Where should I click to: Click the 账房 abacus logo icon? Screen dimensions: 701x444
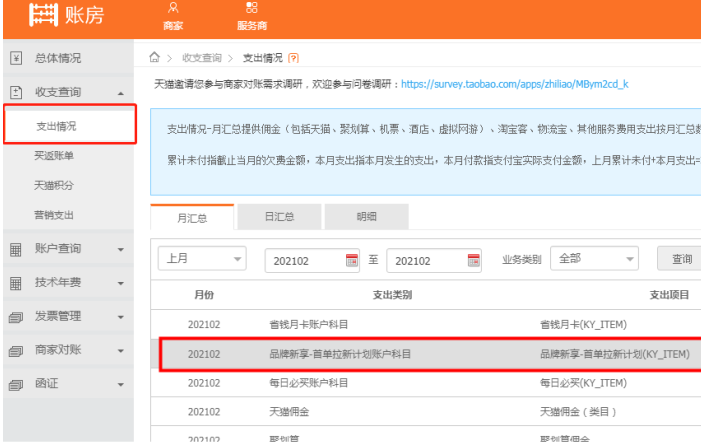click(43, 15)
